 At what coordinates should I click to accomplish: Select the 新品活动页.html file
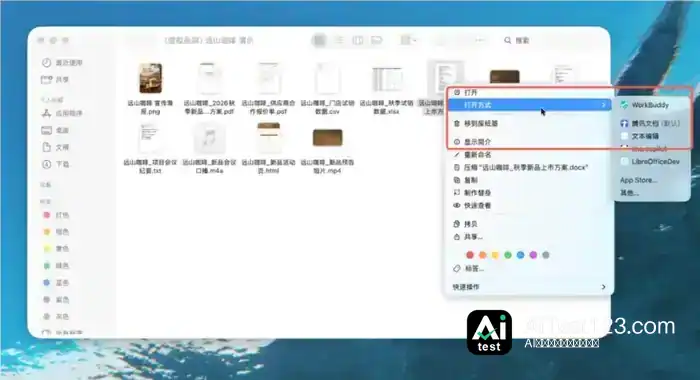coord(268,138)
